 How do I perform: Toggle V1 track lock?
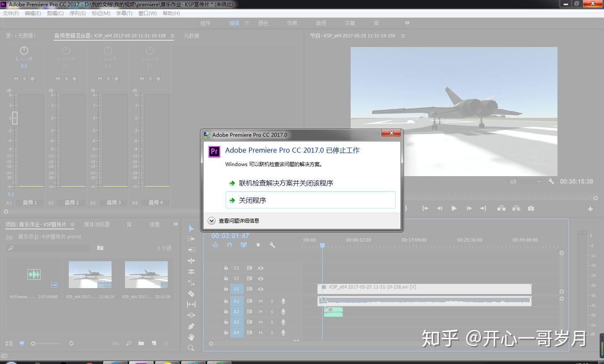[226, 289]
